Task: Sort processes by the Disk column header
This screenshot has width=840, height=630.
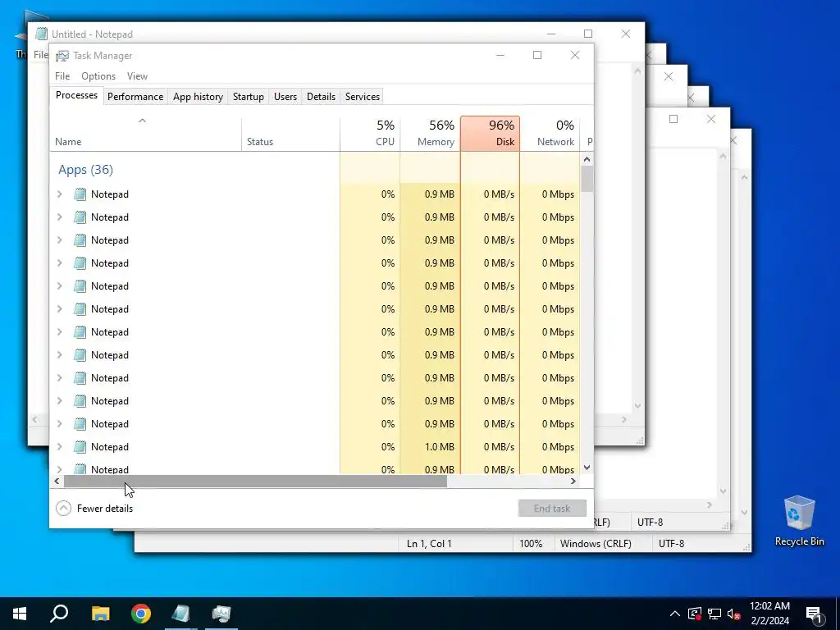Action: pyautogui.click(x=491, y=134)
